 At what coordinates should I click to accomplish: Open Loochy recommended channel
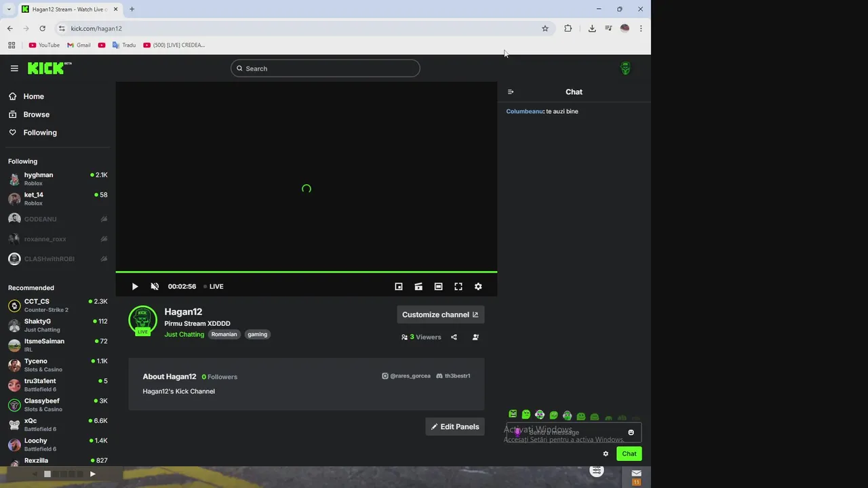(58, 445)
